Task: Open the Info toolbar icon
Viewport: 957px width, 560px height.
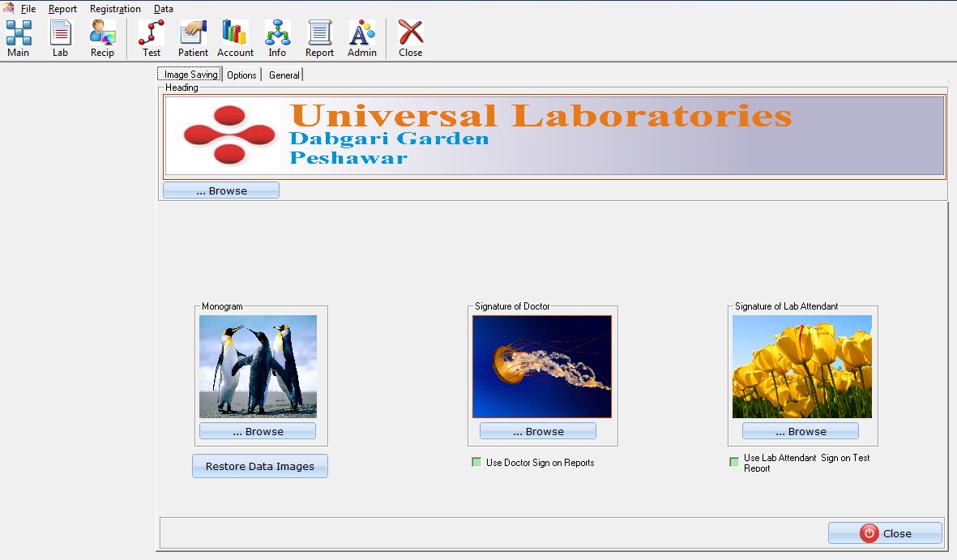Action: click(x=277, y=38)
